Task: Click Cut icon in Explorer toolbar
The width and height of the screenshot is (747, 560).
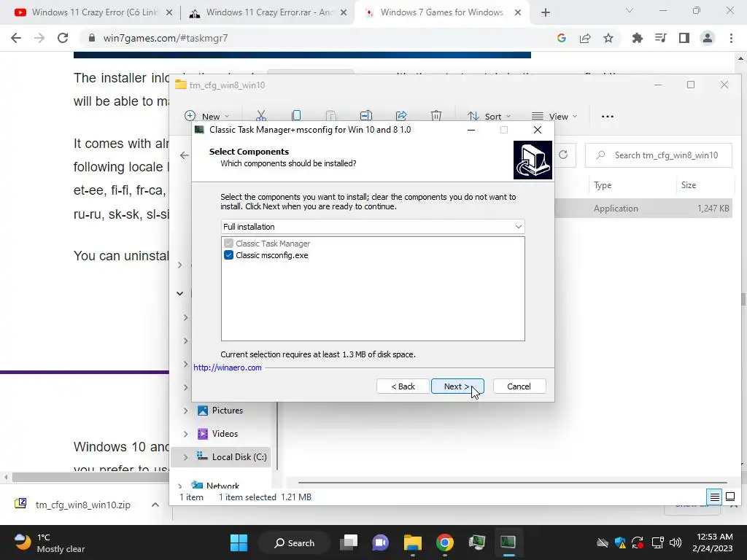Action: tap(261, 116)
